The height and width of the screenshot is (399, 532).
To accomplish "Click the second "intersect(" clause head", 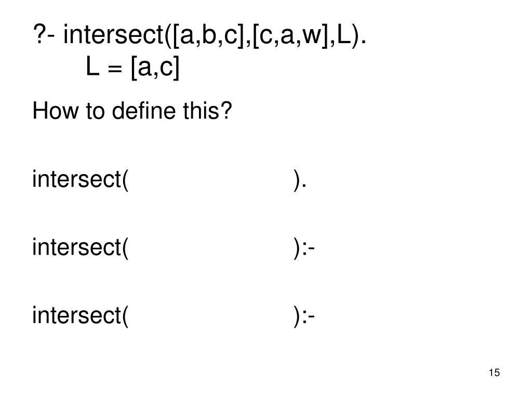I will (x=81, y=248).
